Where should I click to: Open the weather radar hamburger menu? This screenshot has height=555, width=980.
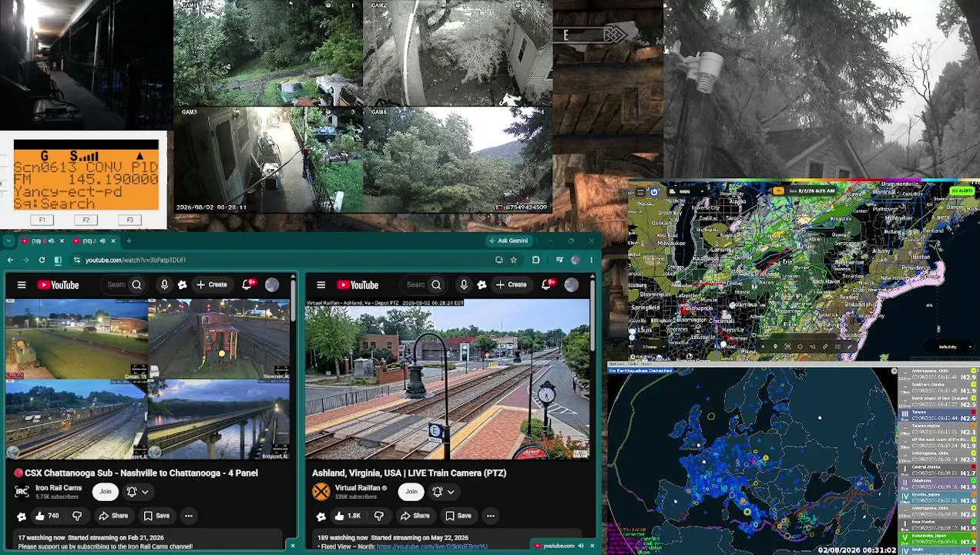(640, 192)
